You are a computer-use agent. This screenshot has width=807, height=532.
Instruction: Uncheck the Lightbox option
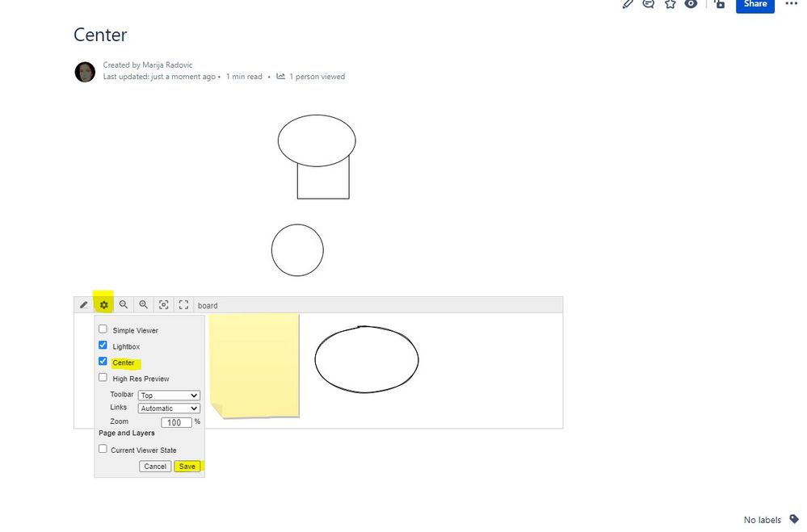pyautogui.click(x=103, y=345)
